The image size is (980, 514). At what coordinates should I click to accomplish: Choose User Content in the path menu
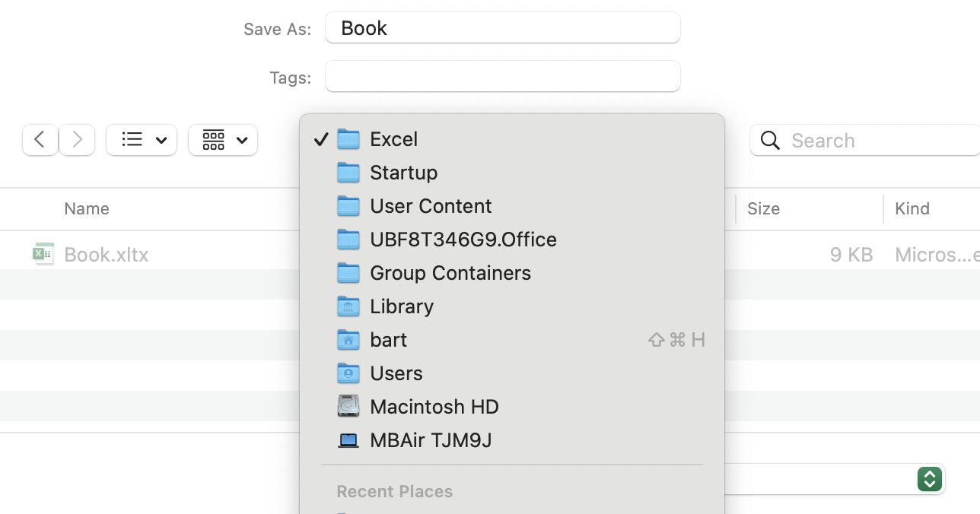(431, 206)
